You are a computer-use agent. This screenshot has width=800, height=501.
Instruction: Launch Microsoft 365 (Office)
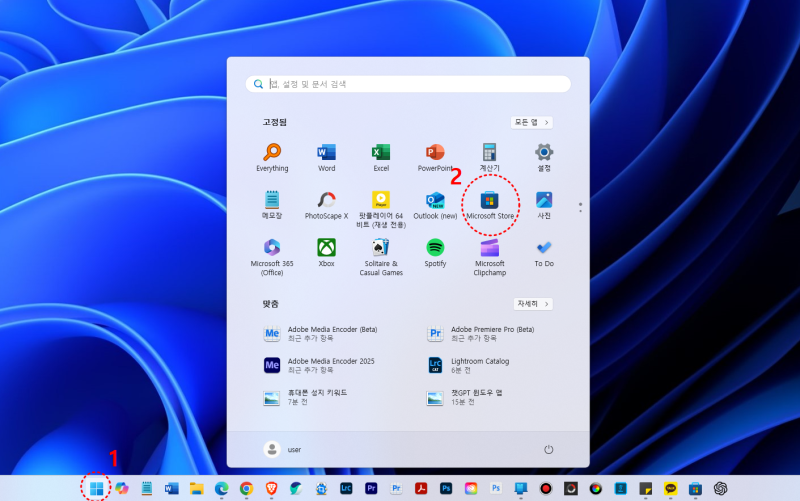coord(272,257)
